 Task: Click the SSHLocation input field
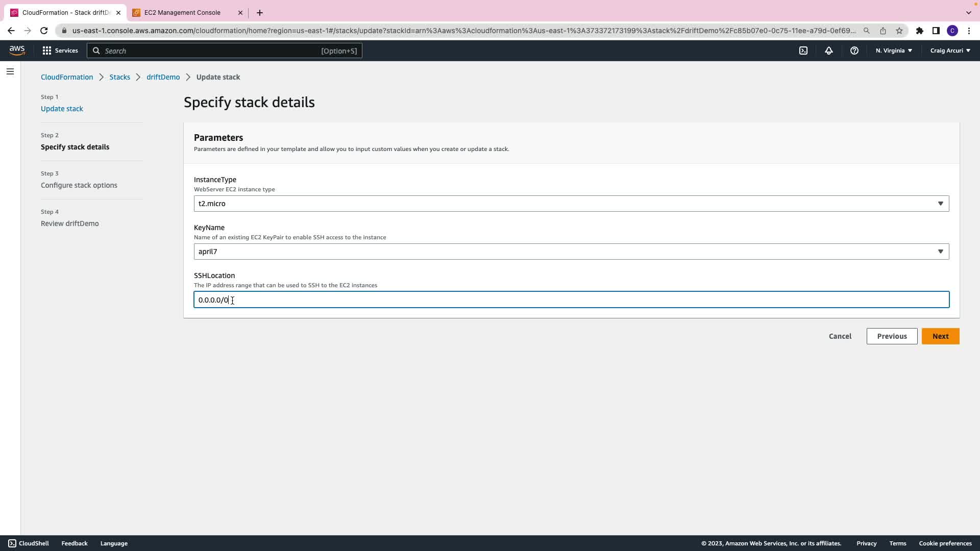tap(571, 300)
